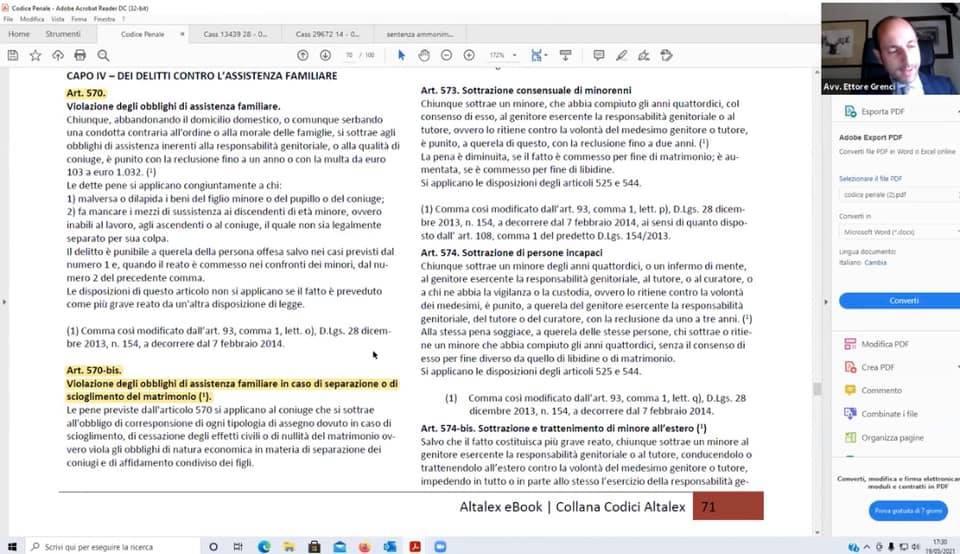
Task: Click the Cambia language link
Action: pyautogui.click(x=876, y=263)
